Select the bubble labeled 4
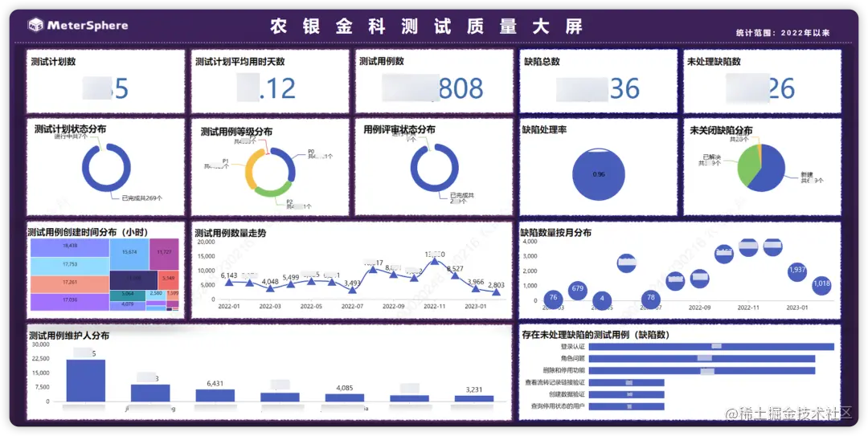This screenshot has width=868, height=436. (x=602, y=299)
